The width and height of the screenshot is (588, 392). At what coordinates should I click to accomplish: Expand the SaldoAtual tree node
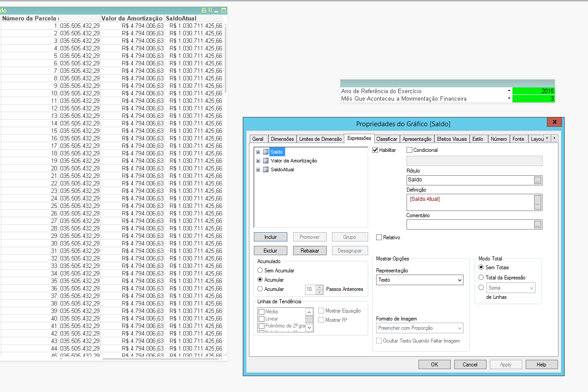click(x=258, y=170)
